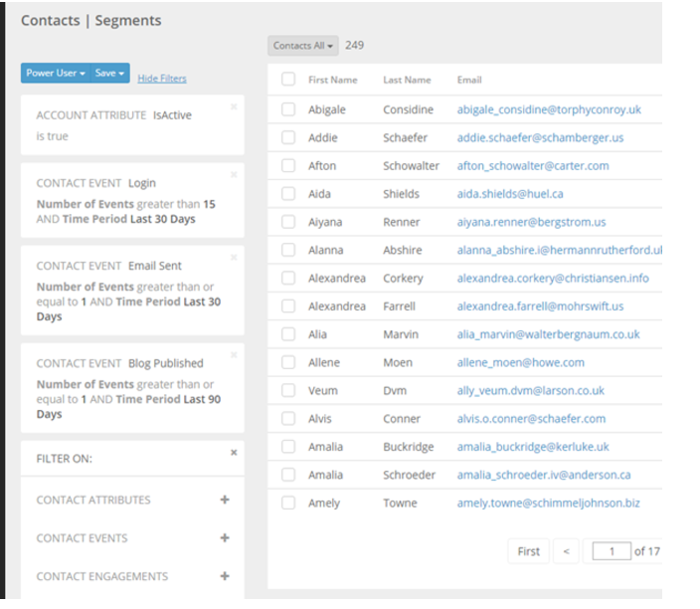Open the Save dropdown menu
Image resolution: width=700 pixels, height=609 pixels.
pos(109,74)
